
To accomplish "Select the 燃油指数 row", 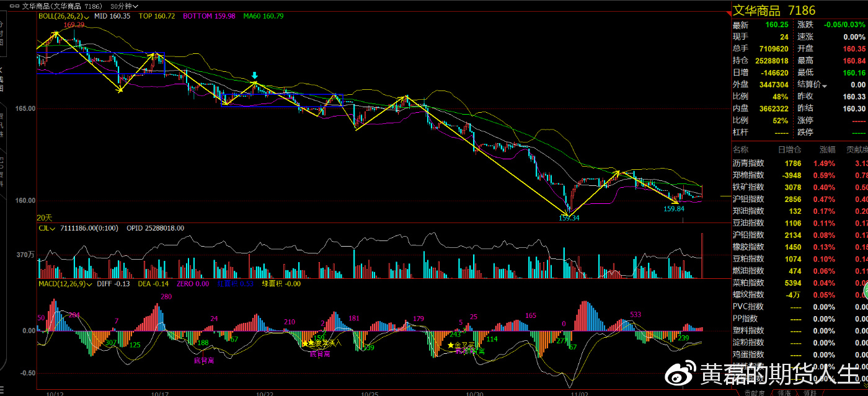I will [800, 271].
